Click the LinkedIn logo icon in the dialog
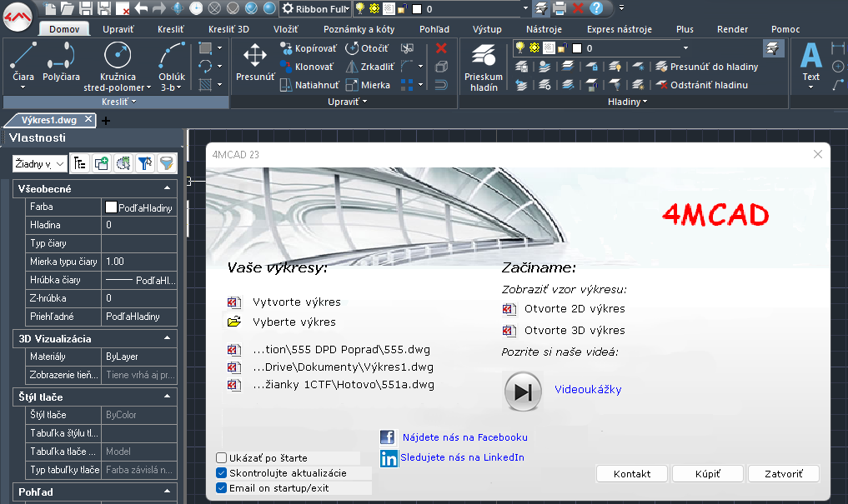 (x=389, y=458)
